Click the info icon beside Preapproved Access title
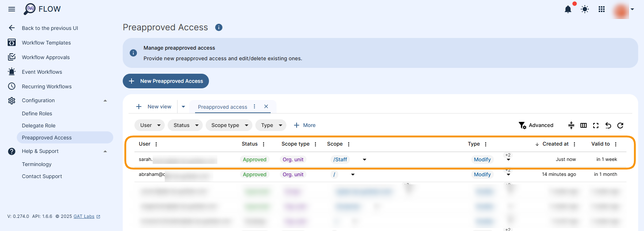 [x=219, y=27]
